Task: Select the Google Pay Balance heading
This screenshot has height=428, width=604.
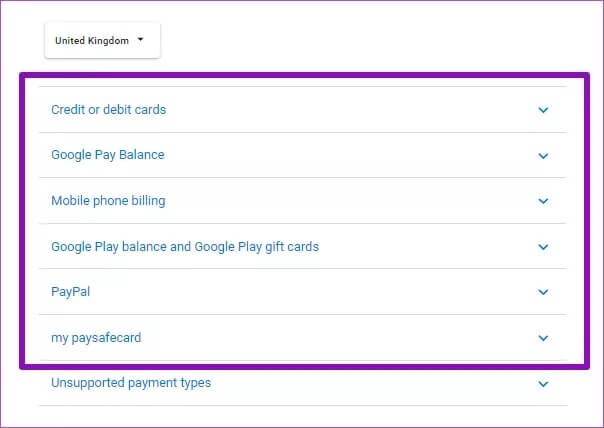Action: (x=107, y=155)
